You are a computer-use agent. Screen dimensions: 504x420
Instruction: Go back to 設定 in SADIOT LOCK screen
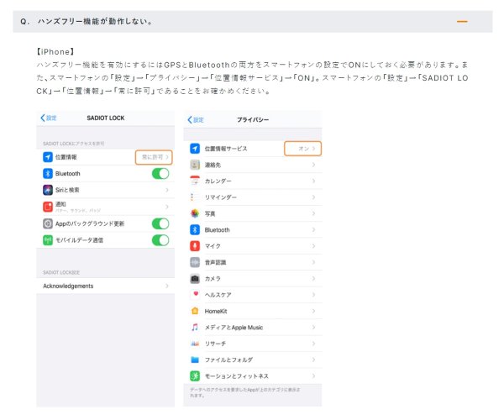[49, 118]
